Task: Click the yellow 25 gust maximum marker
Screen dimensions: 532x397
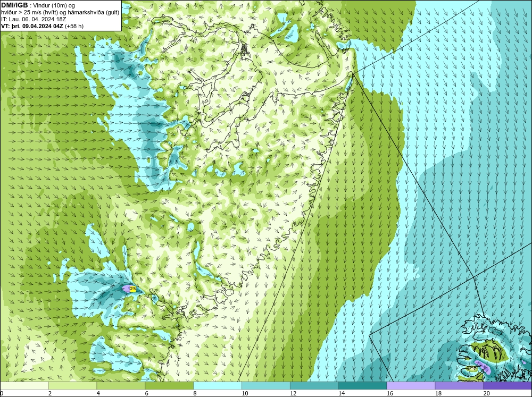Action: point(133,289)
